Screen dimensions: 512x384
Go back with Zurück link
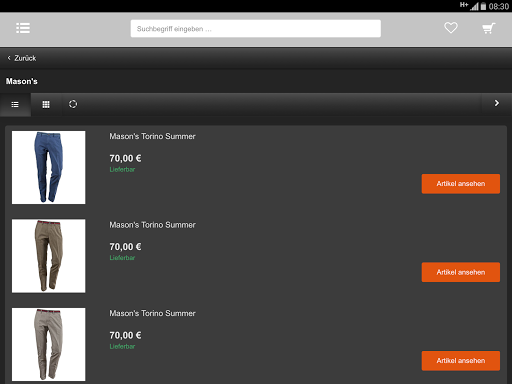(x=22, y=58)
